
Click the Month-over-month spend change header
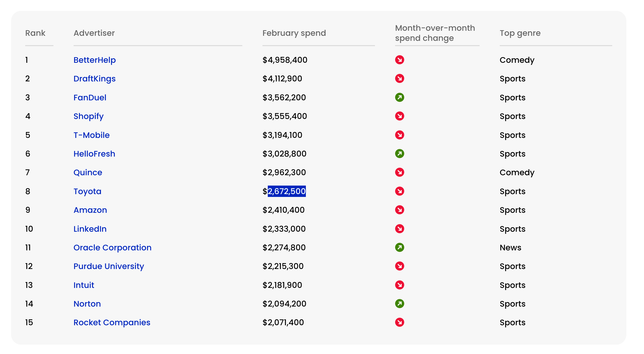coord(435,33)
